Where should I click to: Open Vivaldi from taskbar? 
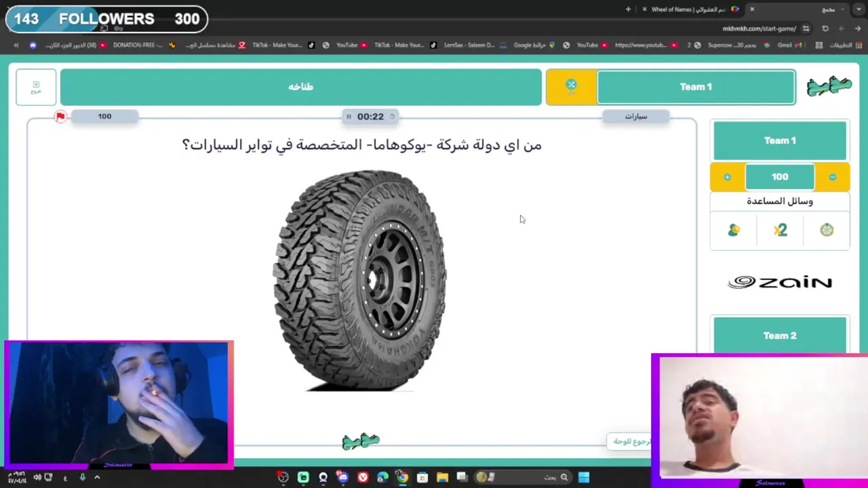(x=363, y=478)
